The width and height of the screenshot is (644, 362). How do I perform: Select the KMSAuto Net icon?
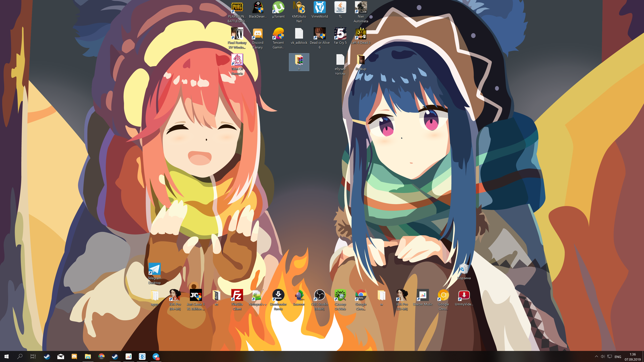click(x=299, y=12)
